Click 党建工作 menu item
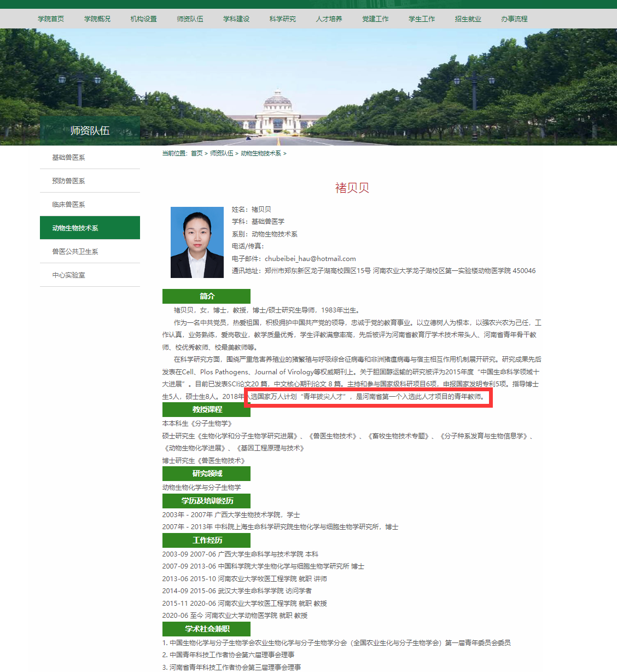The height and width of the screenshot is (672, 617). pyautogui.click(x=375, y=19)
